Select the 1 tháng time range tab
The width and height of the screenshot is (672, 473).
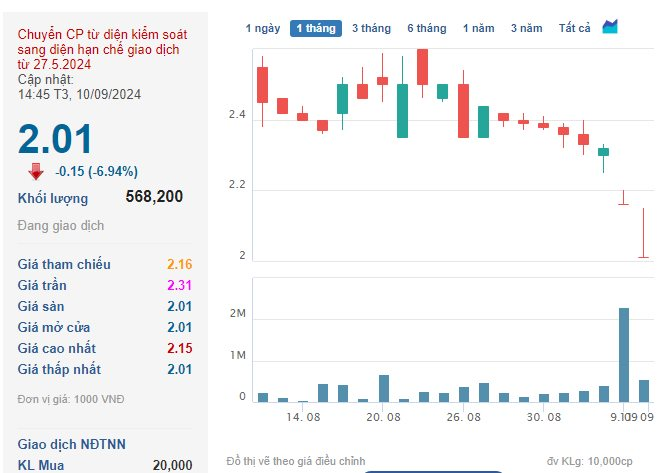point(316,28)
